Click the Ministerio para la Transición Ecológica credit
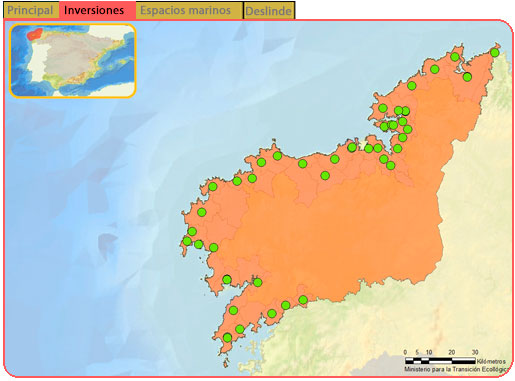515x381 pixels. [x=457, y=369]
